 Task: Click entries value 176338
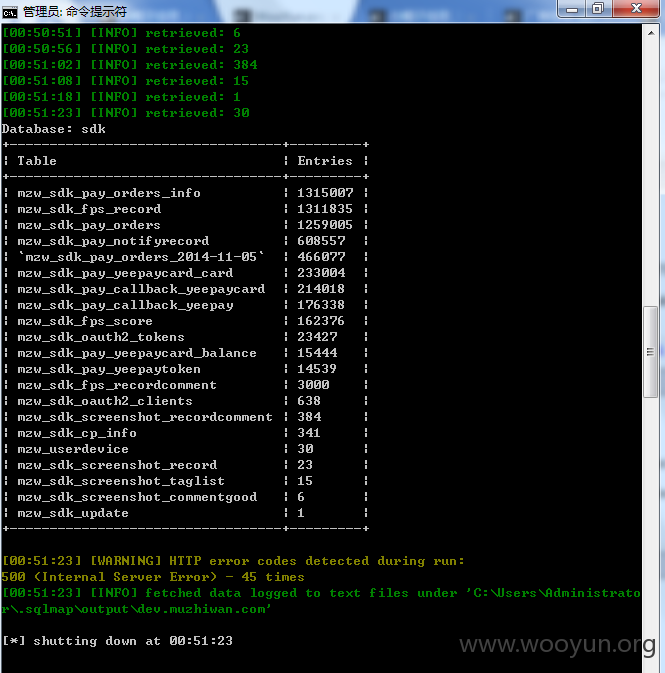321,305
